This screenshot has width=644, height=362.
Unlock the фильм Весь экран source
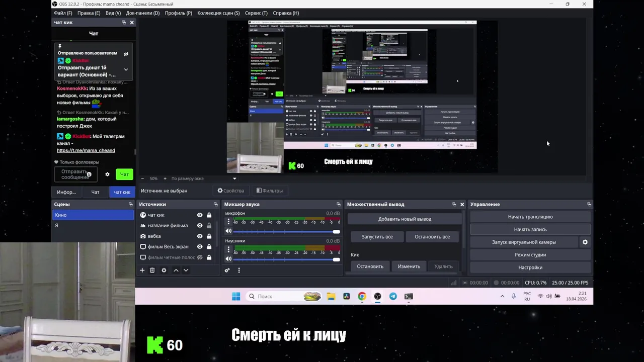(x=209, y=247)
